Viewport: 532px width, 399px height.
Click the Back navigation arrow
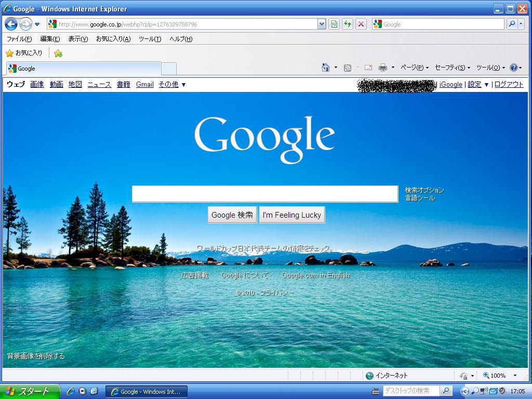(x=11, y=24)
